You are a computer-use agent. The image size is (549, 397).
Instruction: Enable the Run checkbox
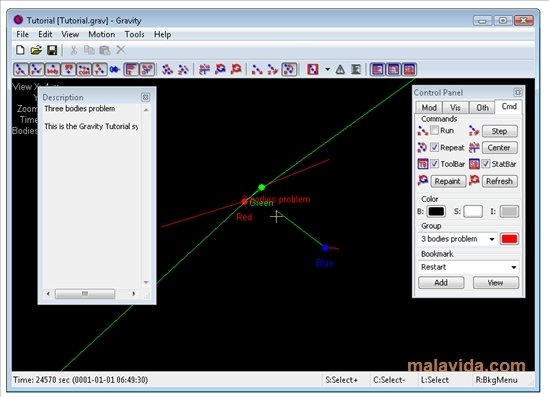tap(434, 130)
